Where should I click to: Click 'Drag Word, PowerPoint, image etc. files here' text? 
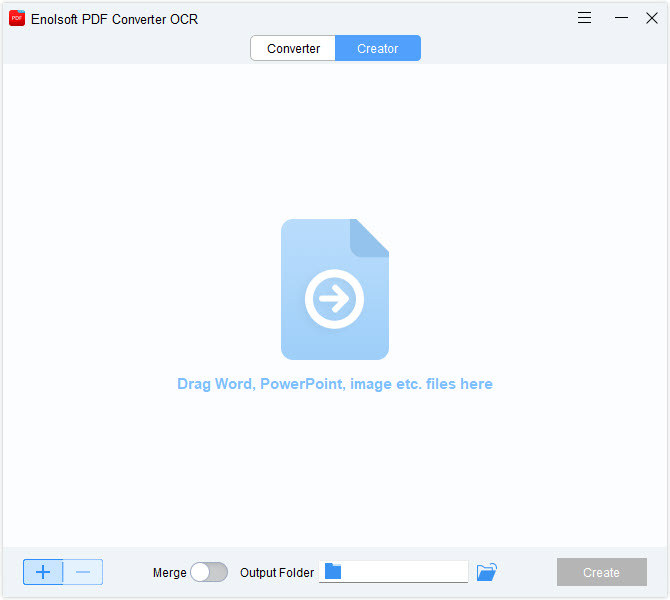(335, 384)
